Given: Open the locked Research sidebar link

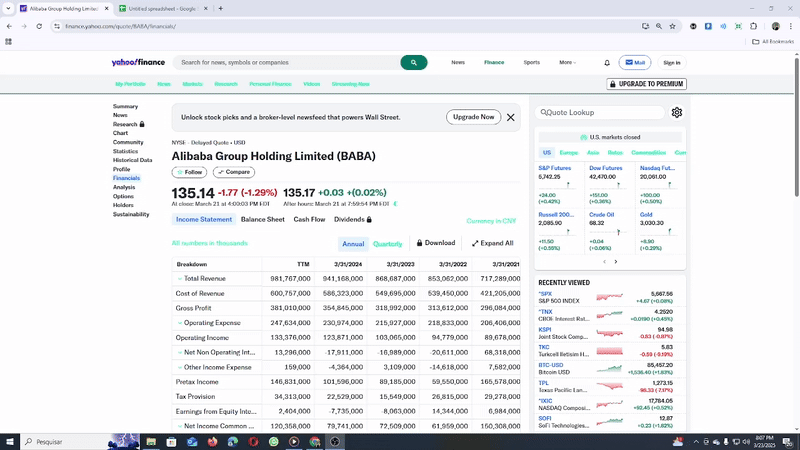Looking at the screenshot, I should pyautogui.click(x=129, y=124).
